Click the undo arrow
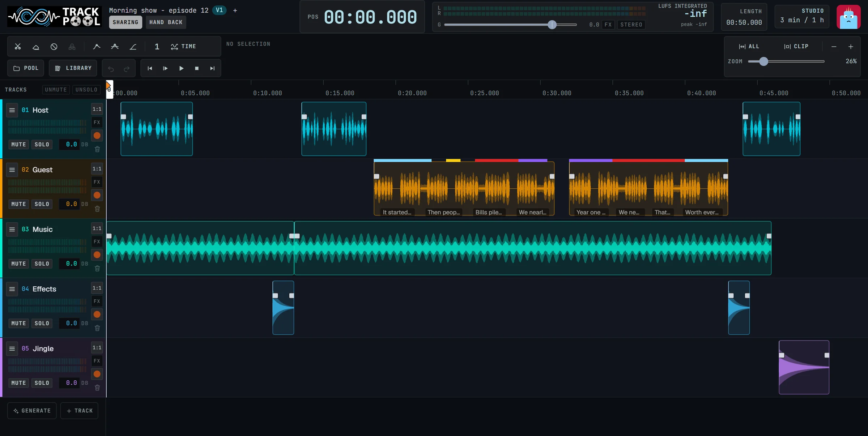 [111, 68]
